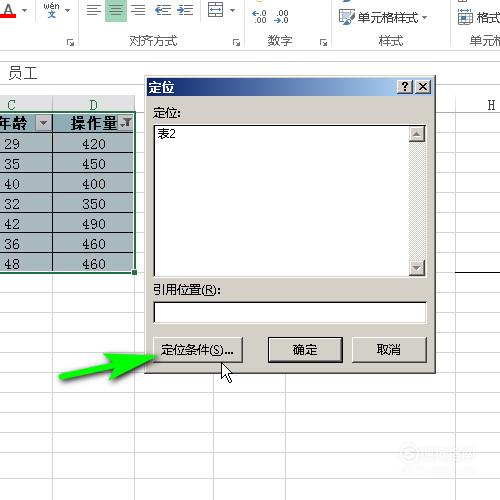
Task: Select column H header
Action: pos(478,105)
